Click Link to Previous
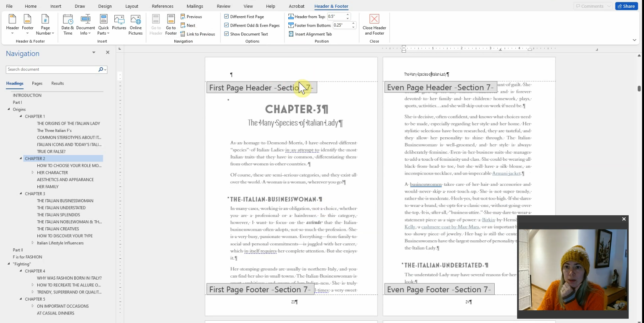Image resolution: width=644 pixels, height=323 pixels. (x=198, y=34)
